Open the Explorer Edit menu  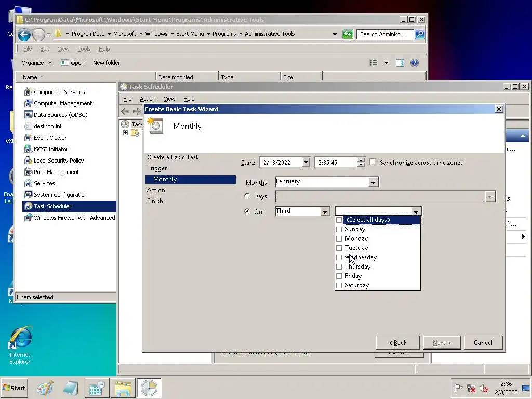(x=45, y=49)
